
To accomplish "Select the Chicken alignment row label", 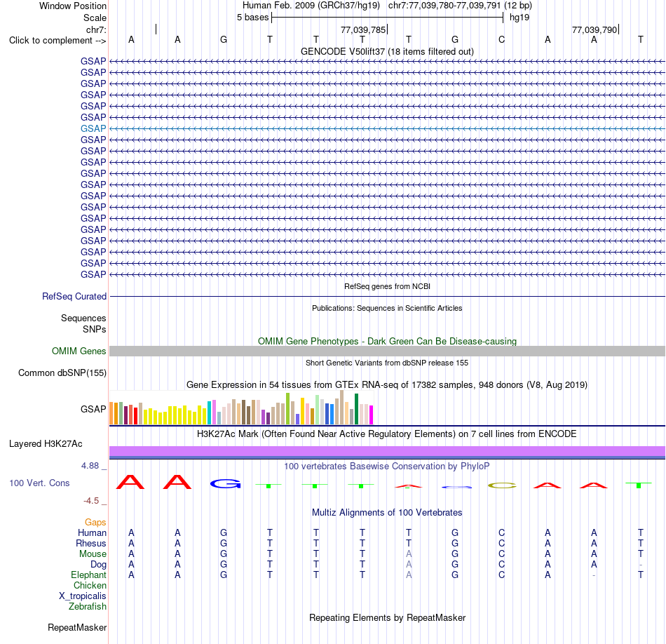I will (x=90, y=586).
